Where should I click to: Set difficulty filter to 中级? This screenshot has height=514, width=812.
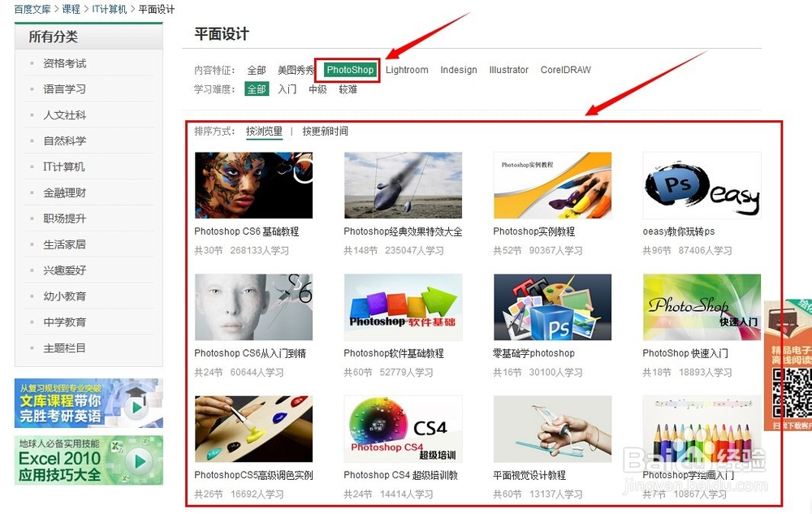point(317,89)
